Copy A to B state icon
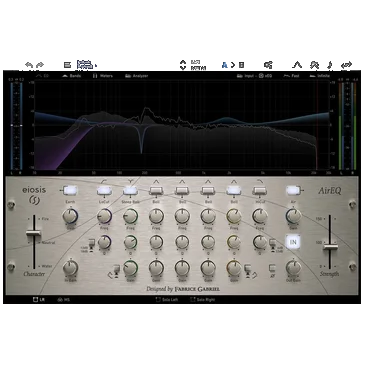Screen dimensions: 365x365 coord(233,65)
